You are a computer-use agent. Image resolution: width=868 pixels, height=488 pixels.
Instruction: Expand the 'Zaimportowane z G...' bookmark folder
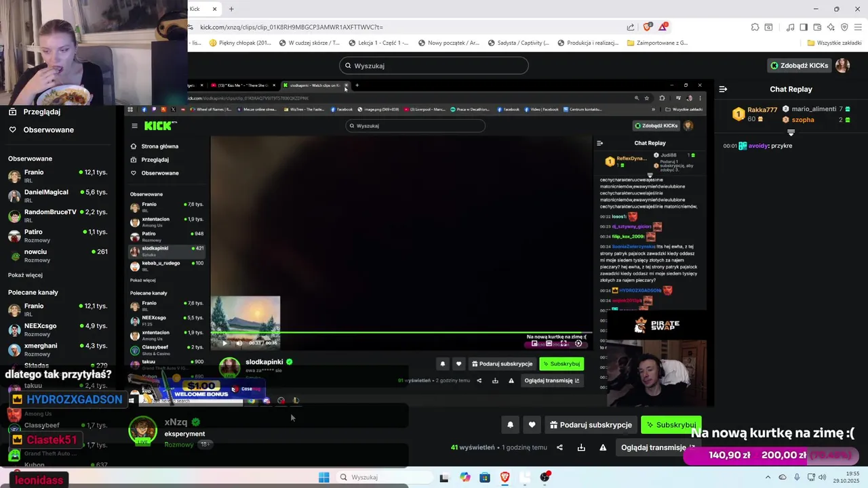(x=657, y=43)
